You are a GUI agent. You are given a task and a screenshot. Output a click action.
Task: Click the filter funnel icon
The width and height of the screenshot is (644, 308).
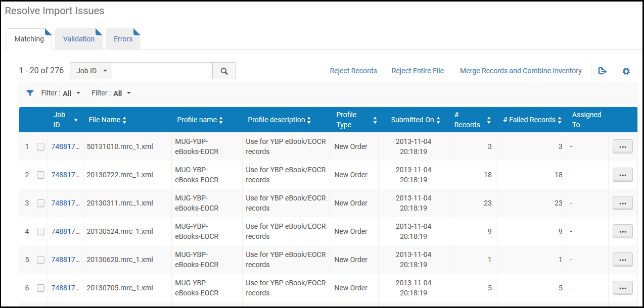30,93
